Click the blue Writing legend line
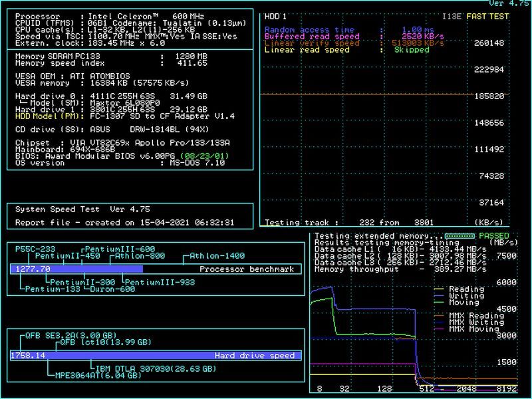Image resolution: width=532 pixels, height=399 pixels. click(439, 296)
